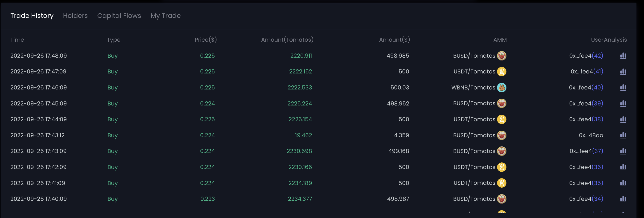Click BUSD/Tomatos AMM icon in 17:43:12 row
This screenshot has width=644, height=218.
click(x=501, y=135)
